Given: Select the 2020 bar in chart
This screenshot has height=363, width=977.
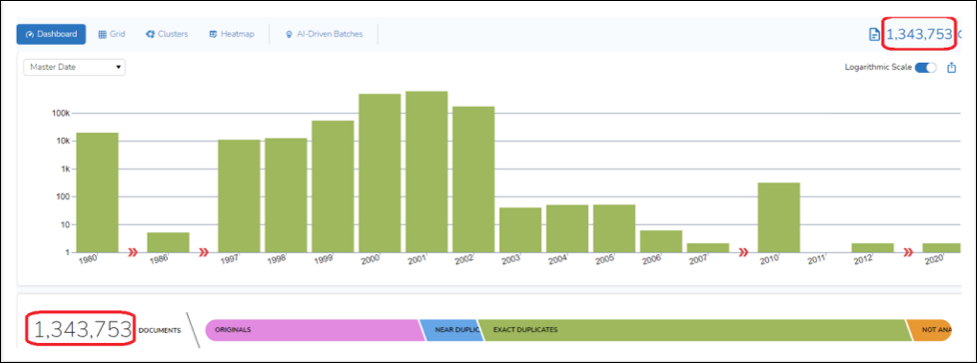Looking at the screenshot, I should (941, 248).
